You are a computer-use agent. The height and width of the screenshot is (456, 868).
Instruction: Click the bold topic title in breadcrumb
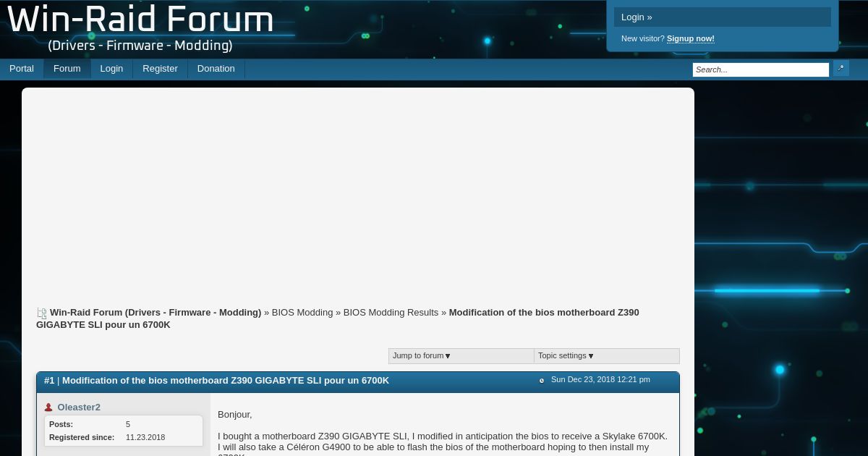(x=338, y=318)
